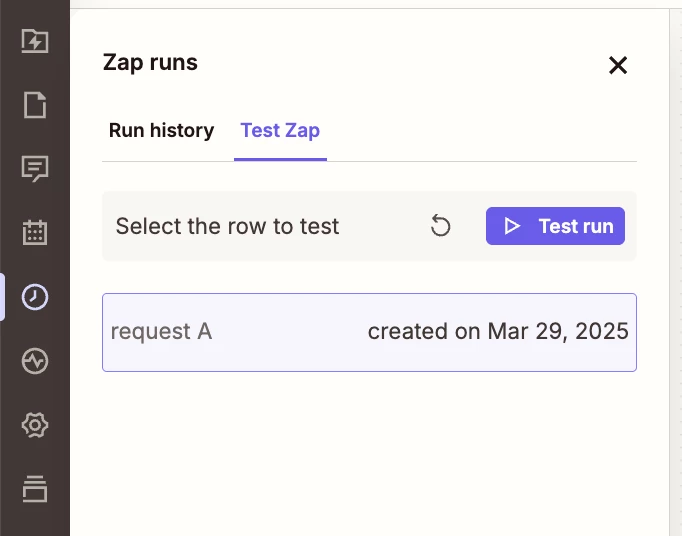682x536 pixels.
Task: Close the Zap runs panel
Action: click(618, 66)
